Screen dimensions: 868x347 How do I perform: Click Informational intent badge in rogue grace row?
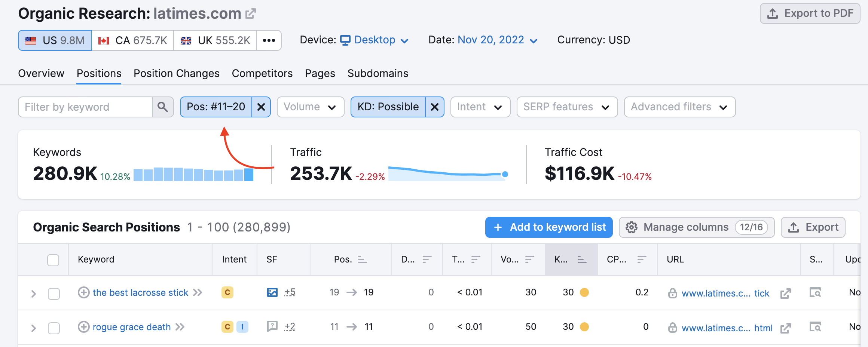coord(242,327)
